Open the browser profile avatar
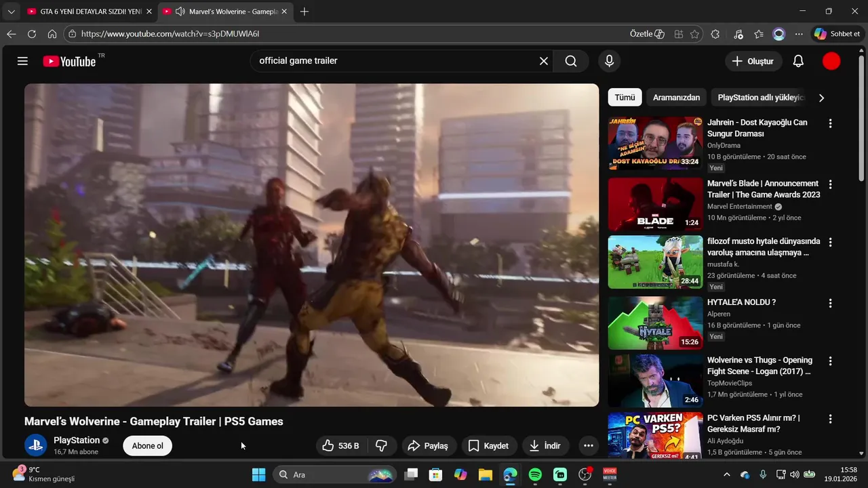This screenshot has width=868, height=488. point(779,34)
